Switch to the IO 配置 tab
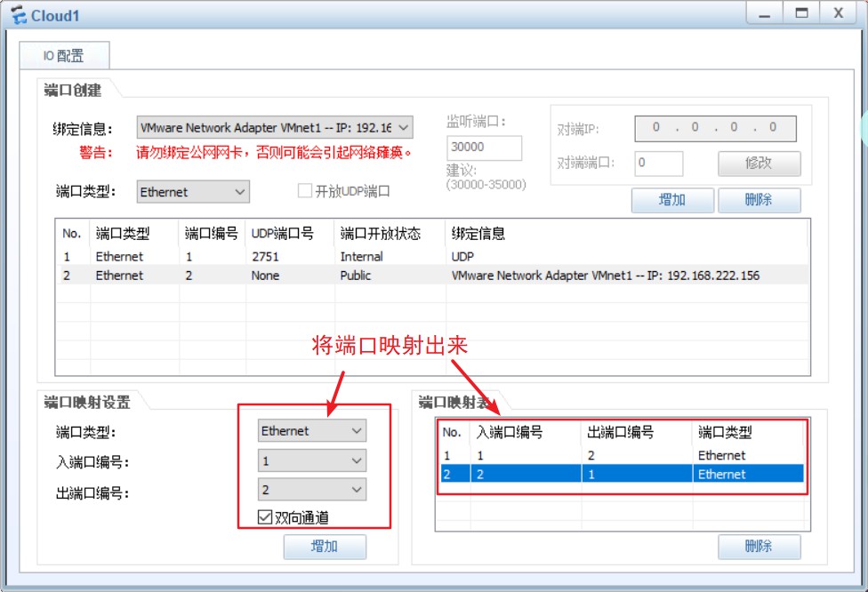Screen dimensions: 868x592 pos(64,56)
